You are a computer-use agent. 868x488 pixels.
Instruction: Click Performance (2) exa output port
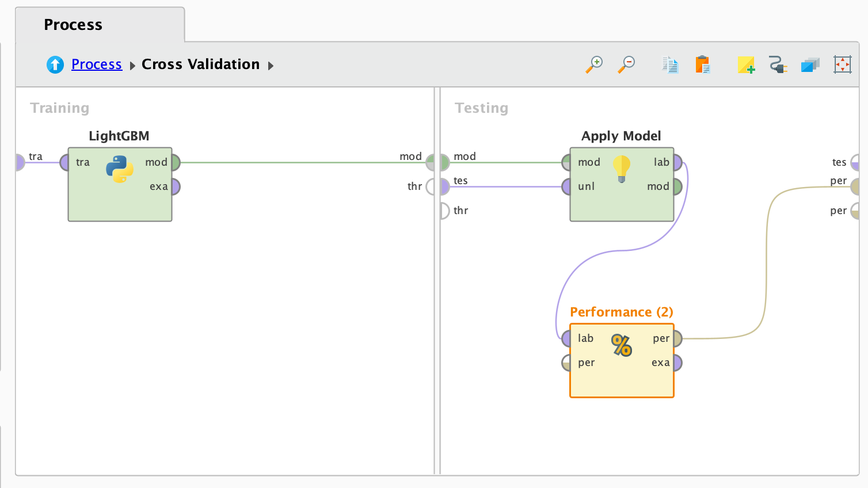coord(677,363)
